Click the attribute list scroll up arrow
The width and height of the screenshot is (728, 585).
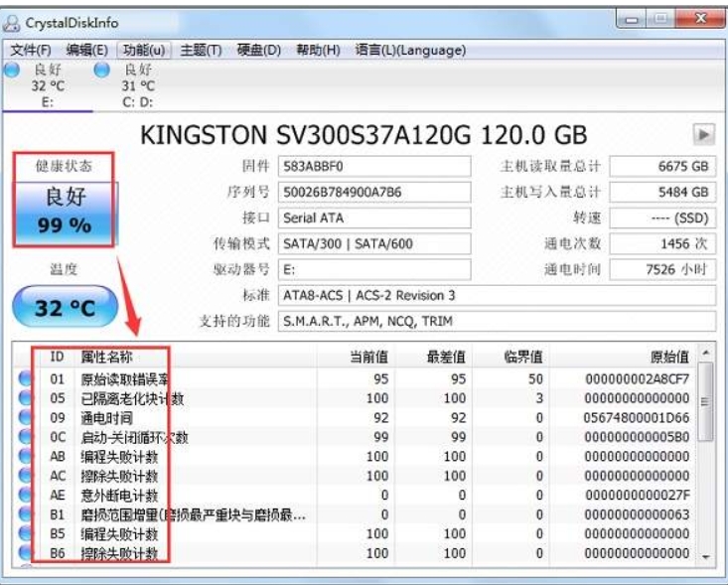point(706,353)
